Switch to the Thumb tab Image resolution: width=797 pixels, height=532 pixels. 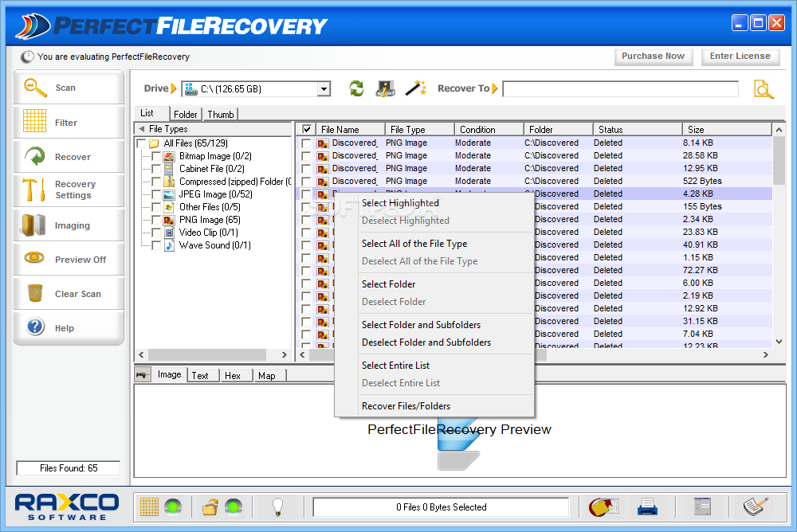point(221,115)
